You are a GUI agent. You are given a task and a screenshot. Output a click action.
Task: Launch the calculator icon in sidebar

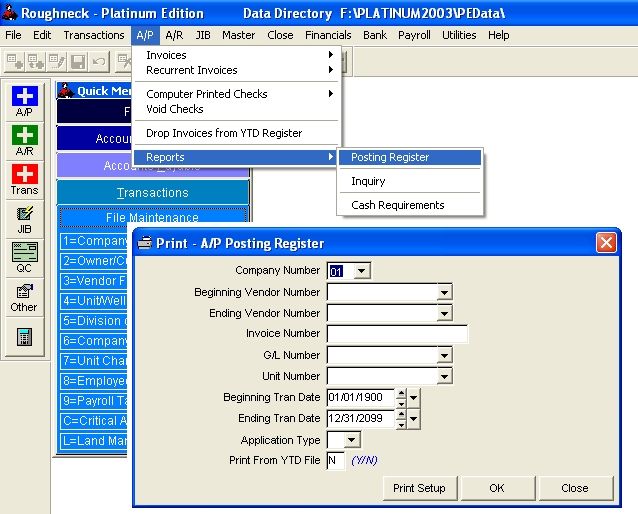tap(24, 337)
